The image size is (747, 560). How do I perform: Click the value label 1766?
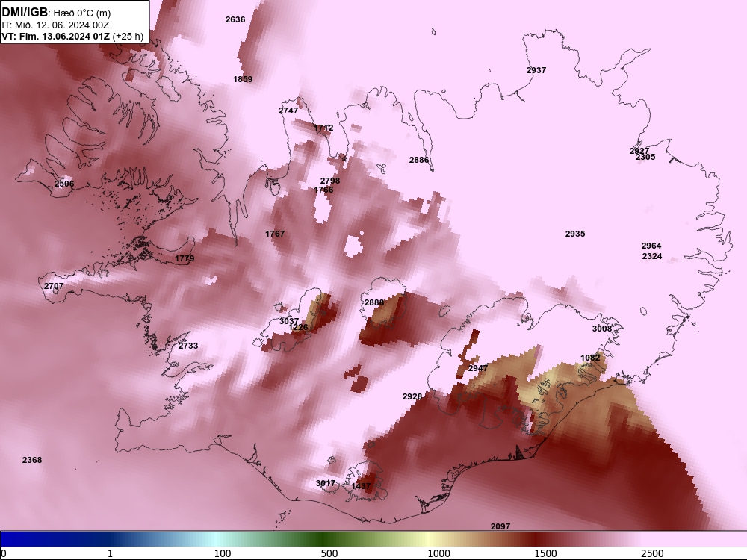coord(323,190)
